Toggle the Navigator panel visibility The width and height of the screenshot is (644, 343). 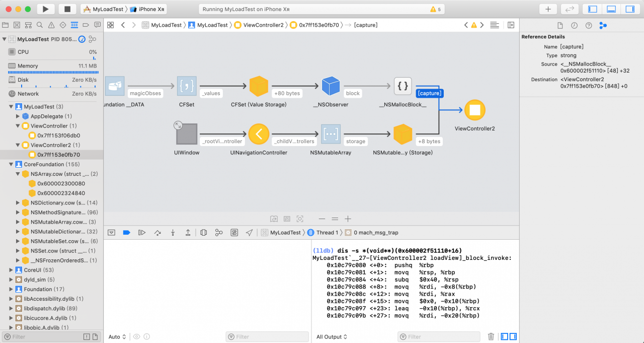tap(593, 9)
